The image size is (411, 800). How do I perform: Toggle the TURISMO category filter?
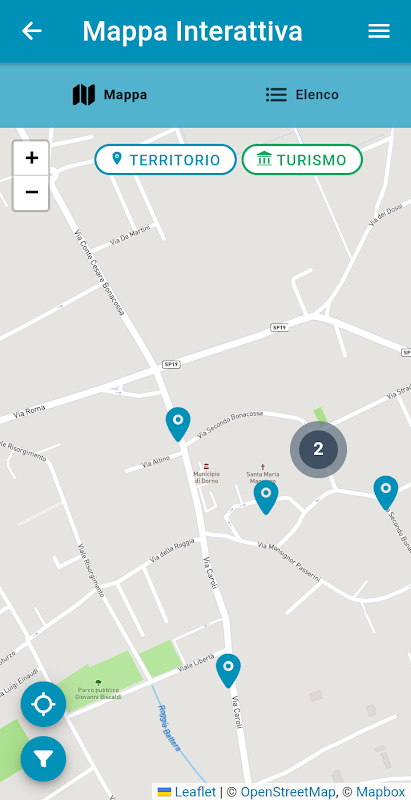(x=302, y=160)
